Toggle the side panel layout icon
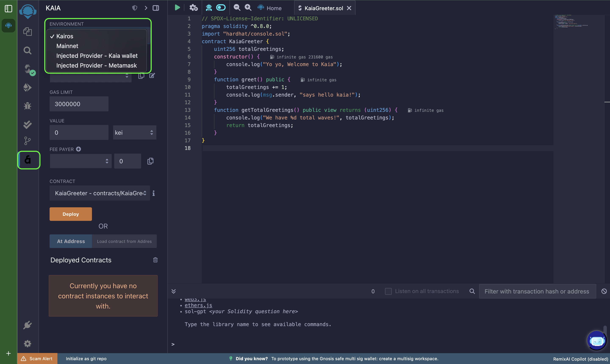The width and height of the screenshot is (610, 364). [x=156, y=8]
